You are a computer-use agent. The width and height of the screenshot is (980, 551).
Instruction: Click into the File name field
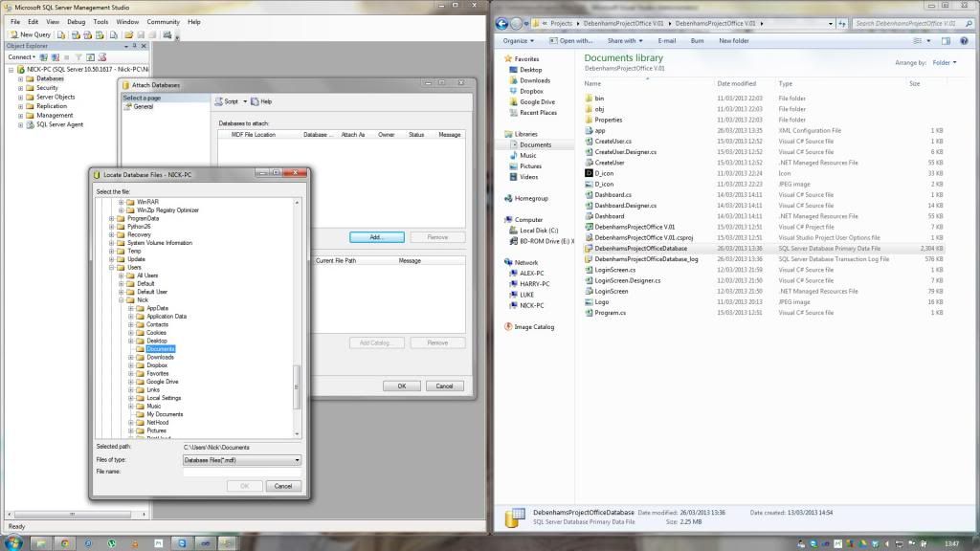(x=242, y=473)
